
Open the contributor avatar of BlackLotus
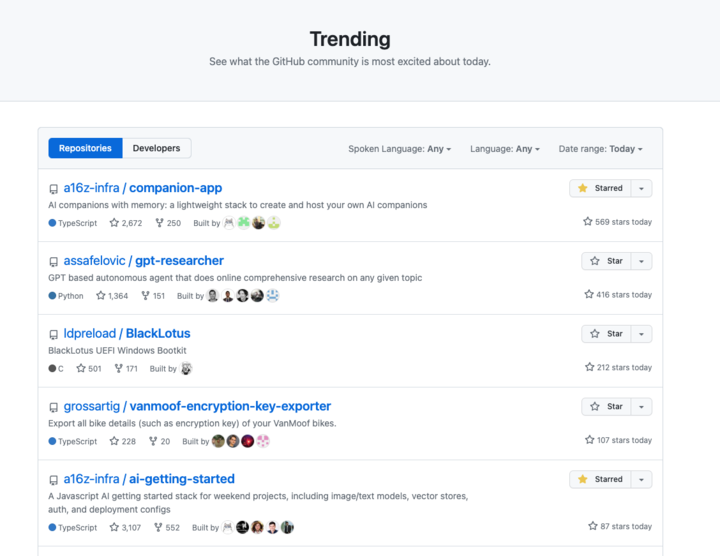[186, 368]
